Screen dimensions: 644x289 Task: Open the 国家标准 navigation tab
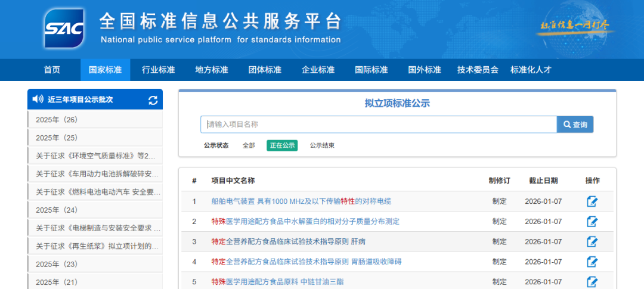pos(105,70)
